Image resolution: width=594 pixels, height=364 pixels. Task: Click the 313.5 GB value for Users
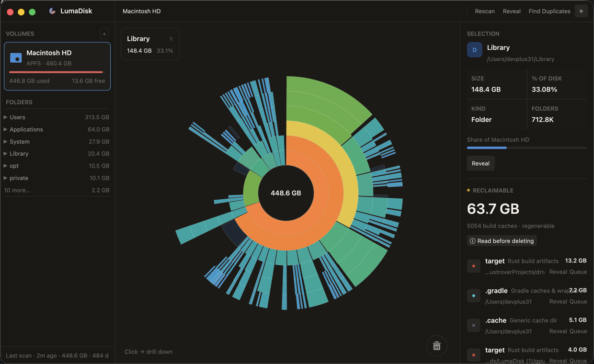97,117
